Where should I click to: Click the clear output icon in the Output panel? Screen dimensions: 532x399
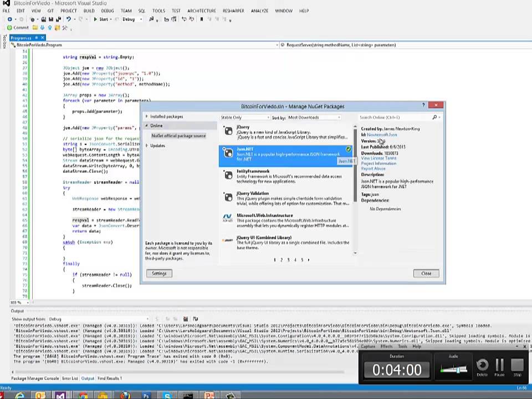coord(185,319)
